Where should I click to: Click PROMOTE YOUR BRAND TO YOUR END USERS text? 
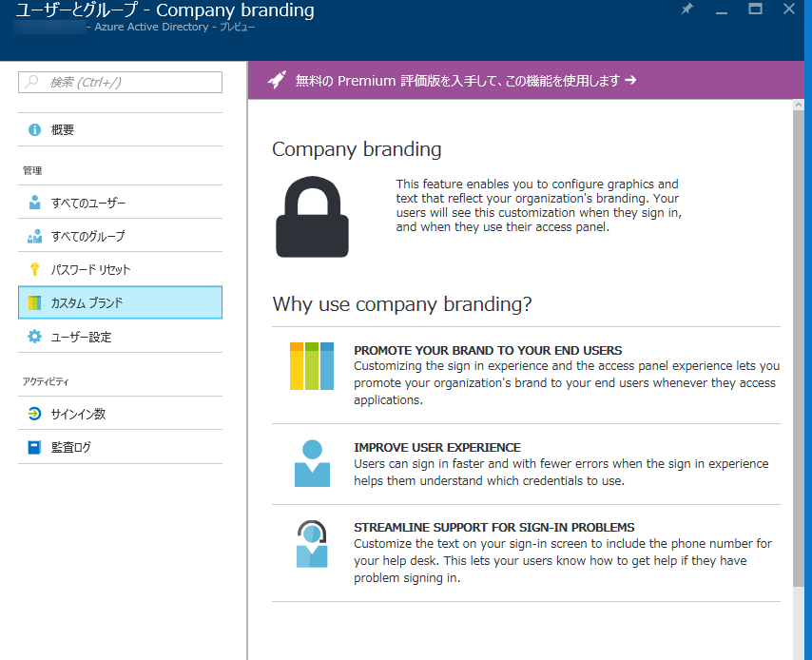pos(488,350)
